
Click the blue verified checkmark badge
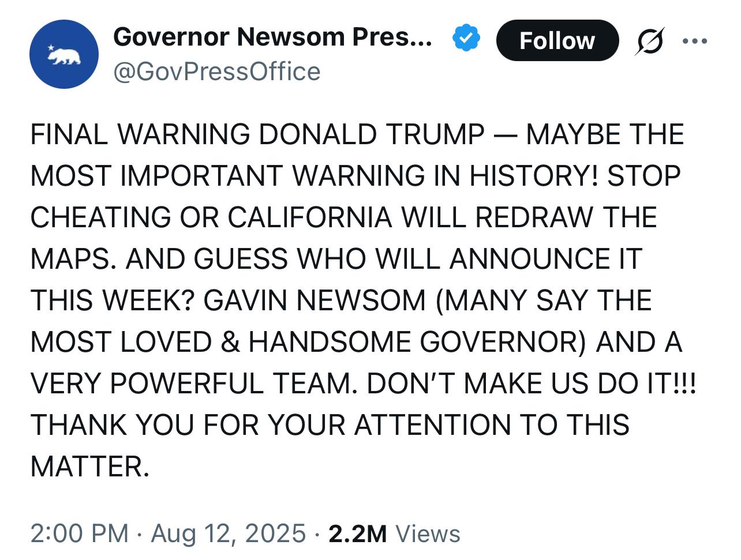click(x=466, y=38)
